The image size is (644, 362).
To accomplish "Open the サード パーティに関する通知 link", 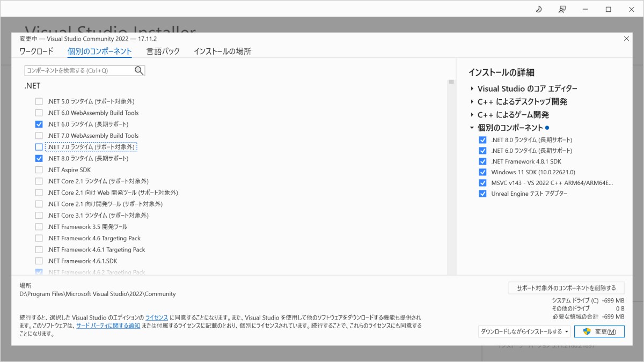I will click(108, 326).
